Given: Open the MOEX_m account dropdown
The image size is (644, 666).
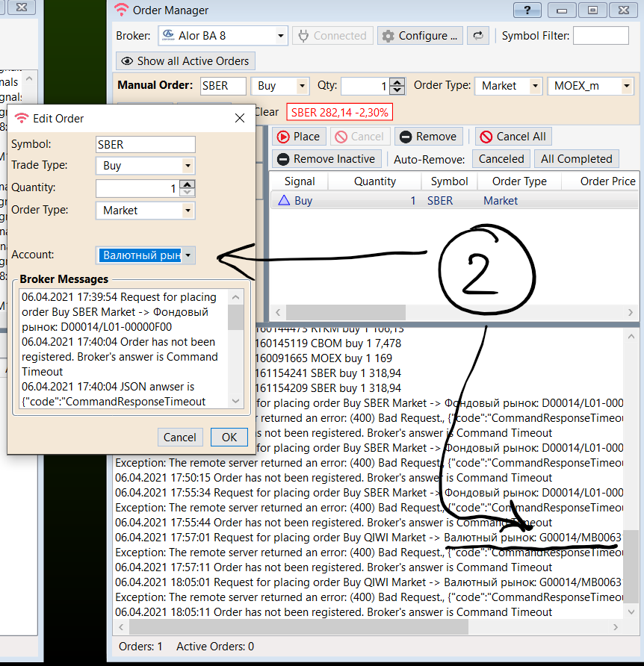Looking at the screenshot, I should point(590,86).
